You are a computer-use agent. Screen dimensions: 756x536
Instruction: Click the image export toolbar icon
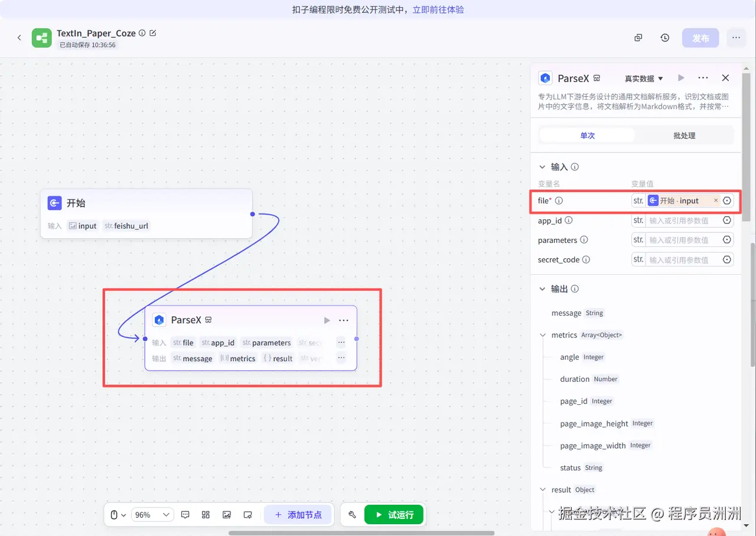point(227,515)
